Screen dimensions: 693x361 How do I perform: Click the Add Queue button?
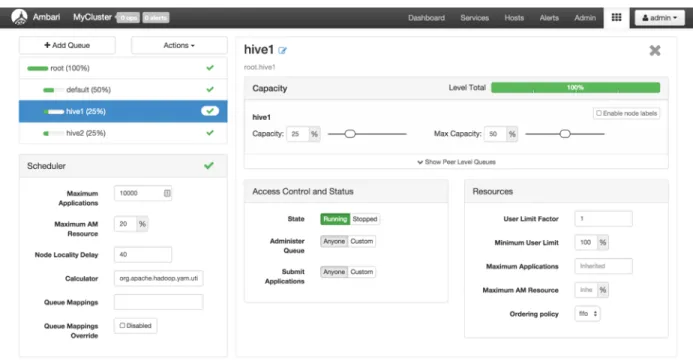pyautogui.click(x=67, y=45)
